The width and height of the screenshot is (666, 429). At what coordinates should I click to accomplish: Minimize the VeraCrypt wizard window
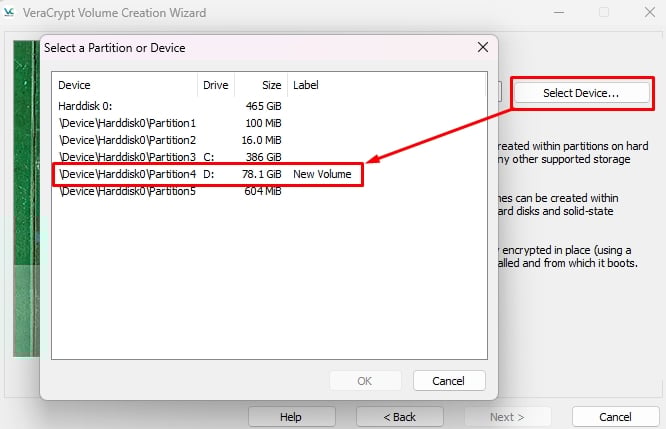tap(559, 13)
